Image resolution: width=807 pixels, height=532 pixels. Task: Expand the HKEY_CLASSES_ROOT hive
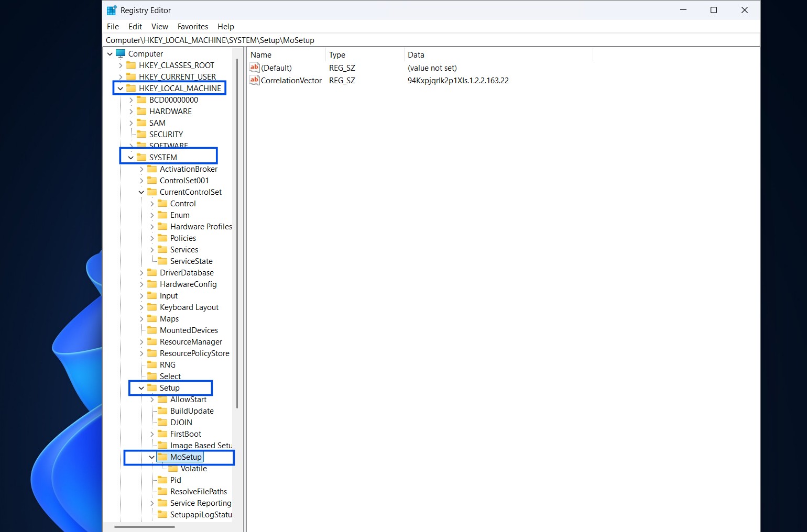(121, 65)
